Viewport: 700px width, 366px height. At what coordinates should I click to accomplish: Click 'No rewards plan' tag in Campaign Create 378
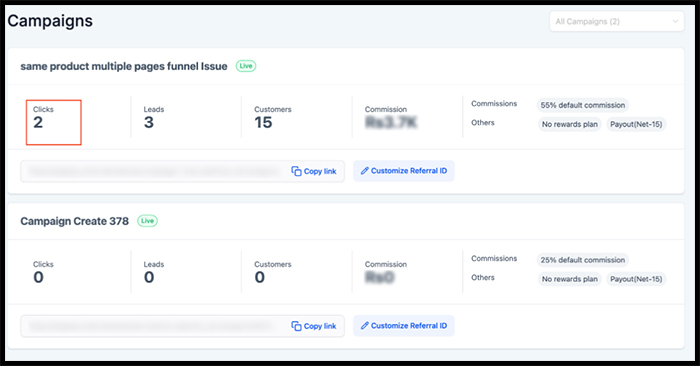(x=570, y=279)
